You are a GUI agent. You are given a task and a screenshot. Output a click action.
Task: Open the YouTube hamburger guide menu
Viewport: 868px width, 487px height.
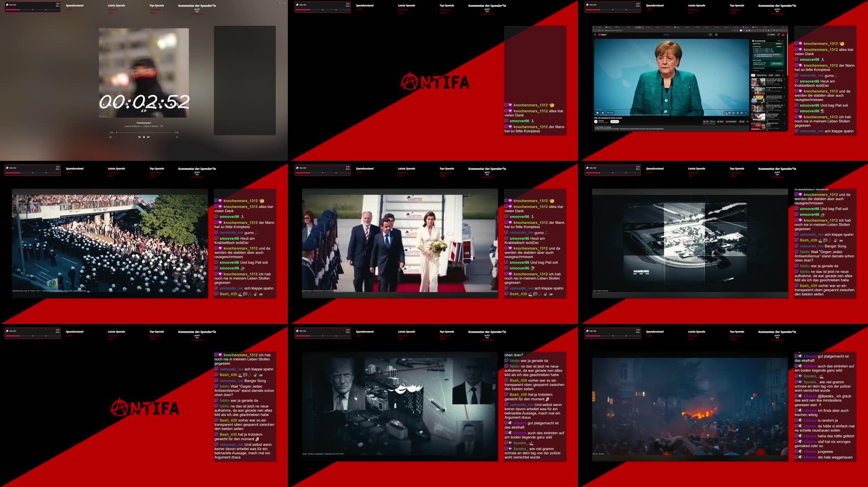pyautogui.click(x=595, y=34)
